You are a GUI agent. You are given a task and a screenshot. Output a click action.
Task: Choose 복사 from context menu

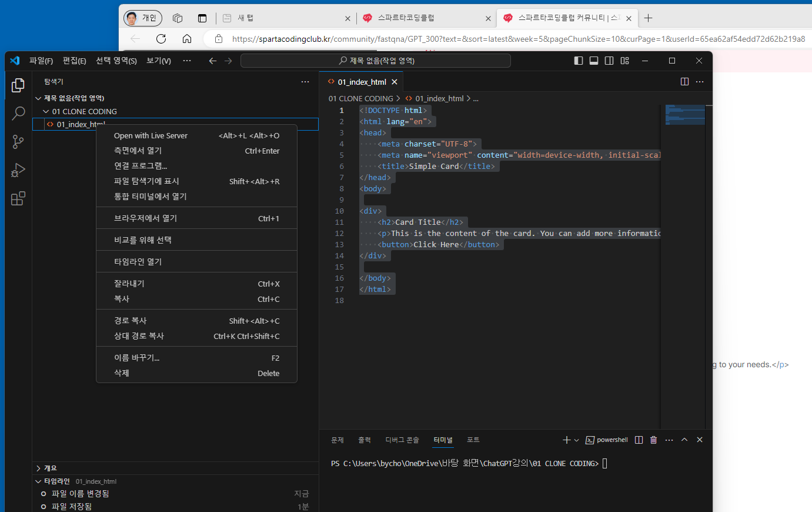[196, 299]
